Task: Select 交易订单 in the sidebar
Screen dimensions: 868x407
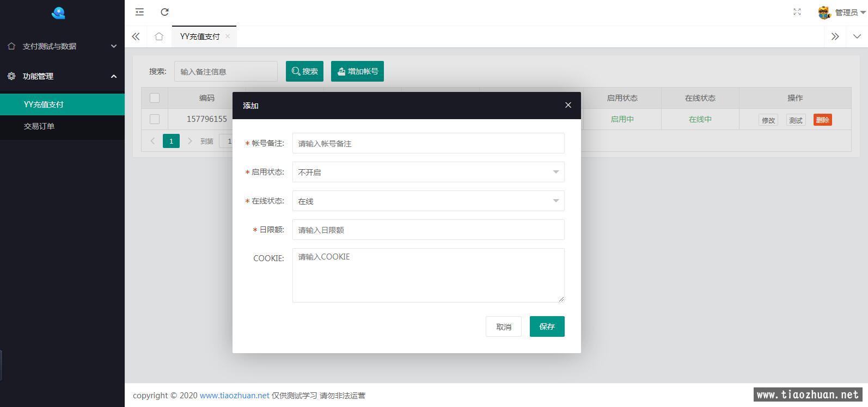Action: click(x=39, y=126)
